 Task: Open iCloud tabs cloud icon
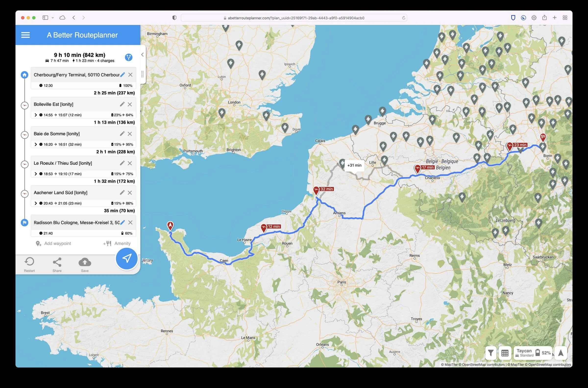pos(62,18)
